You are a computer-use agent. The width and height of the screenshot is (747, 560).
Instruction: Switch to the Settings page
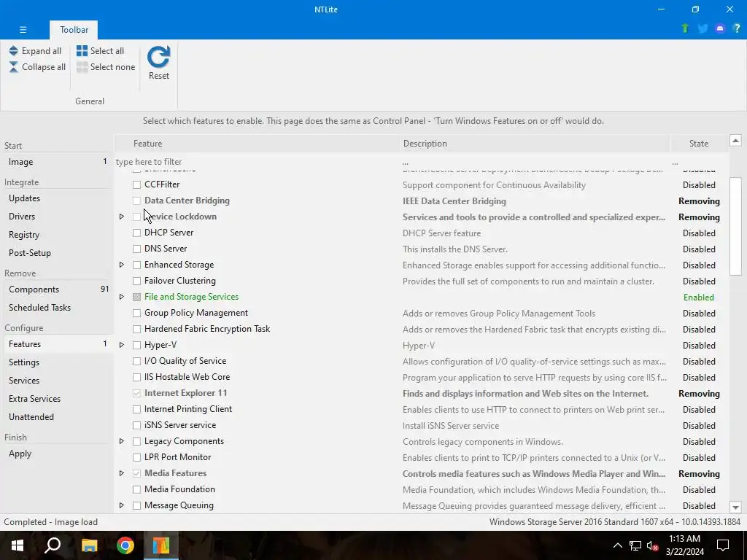click(57, 362)
